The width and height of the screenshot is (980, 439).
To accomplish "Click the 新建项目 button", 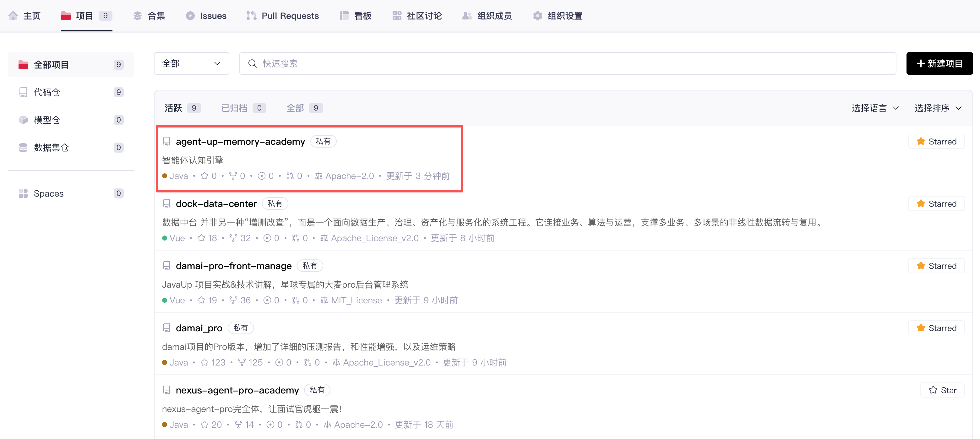I will pyautogui.click(x=939, y=63).
